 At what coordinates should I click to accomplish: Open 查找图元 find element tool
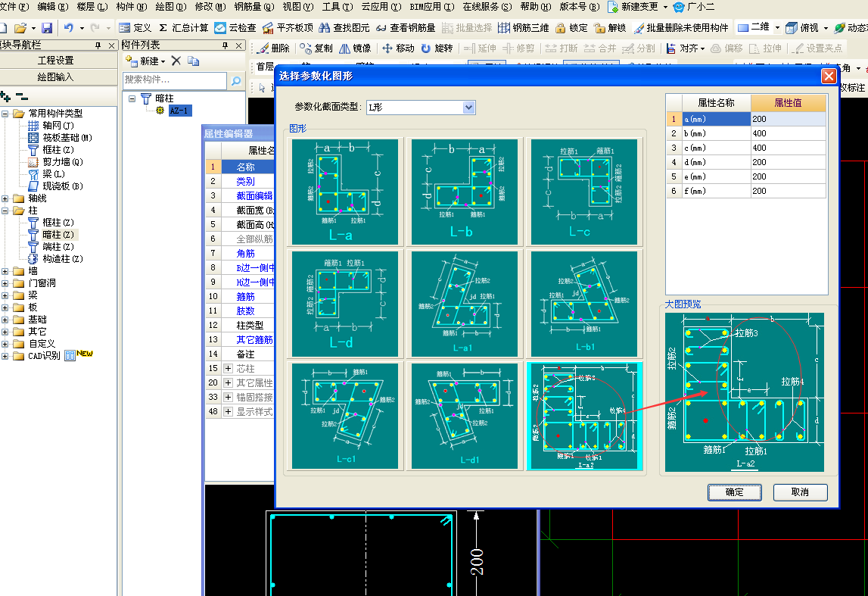344,28
